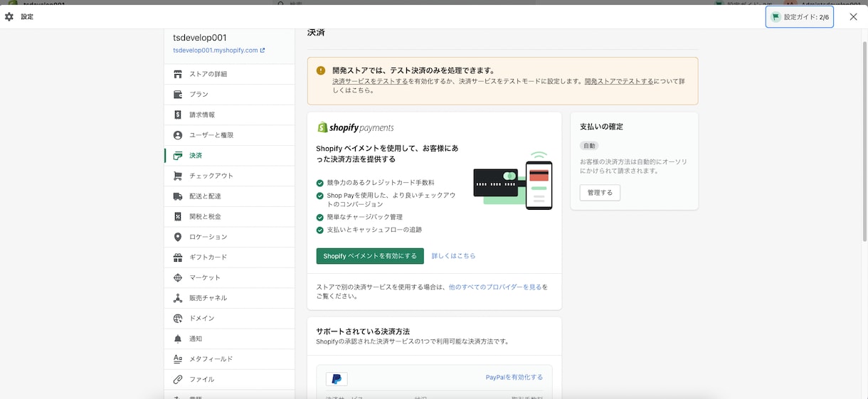Image resolution: width=868 pixels, height=399 pixels.
Task: Click the PayPal logo icon
Action: (x=337, y=379)
